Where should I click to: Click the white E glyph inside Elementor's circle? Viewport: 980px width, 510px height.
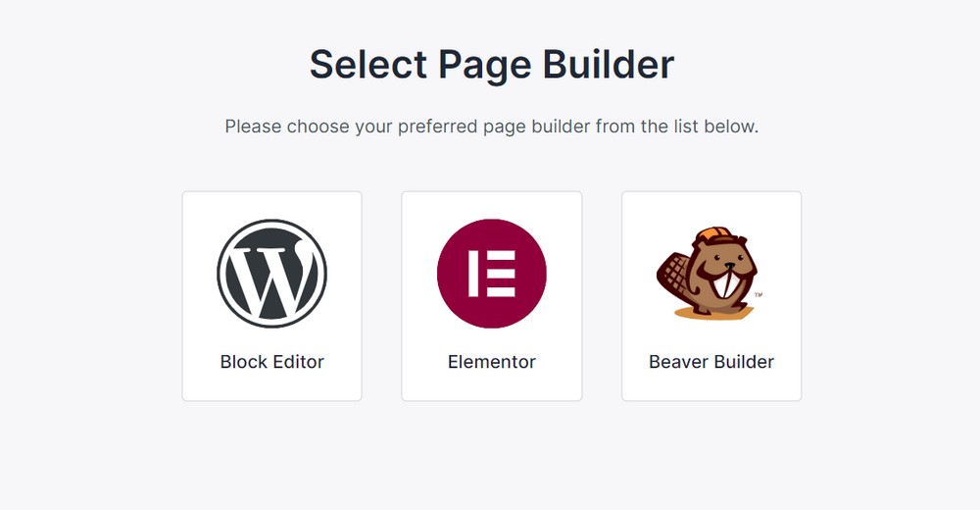click(x=492, y=273)
